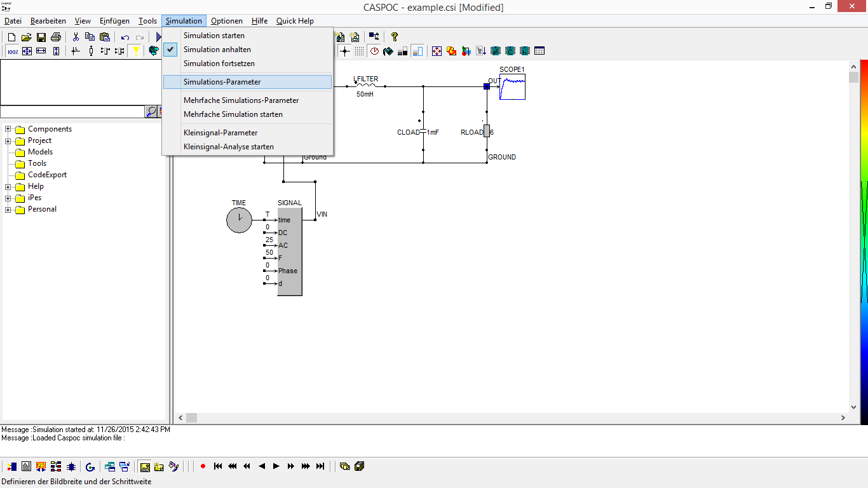The width and height of the screenshot is (868, 488).
Task: Click the search magnifier button
Action: [x=151, y=112]
